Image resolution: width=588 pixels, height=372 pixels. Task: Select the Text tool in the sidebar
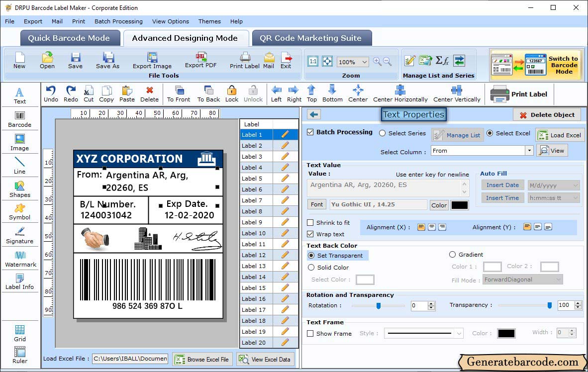click(x=19, y=95)
